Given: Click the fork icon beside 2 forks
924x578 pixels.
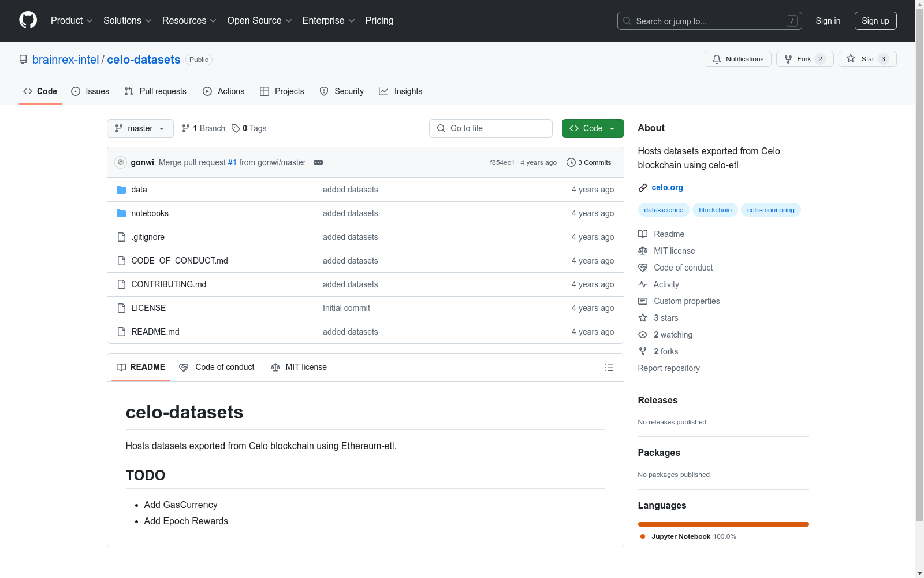Looking at the screenshot, I should [643, 351].
